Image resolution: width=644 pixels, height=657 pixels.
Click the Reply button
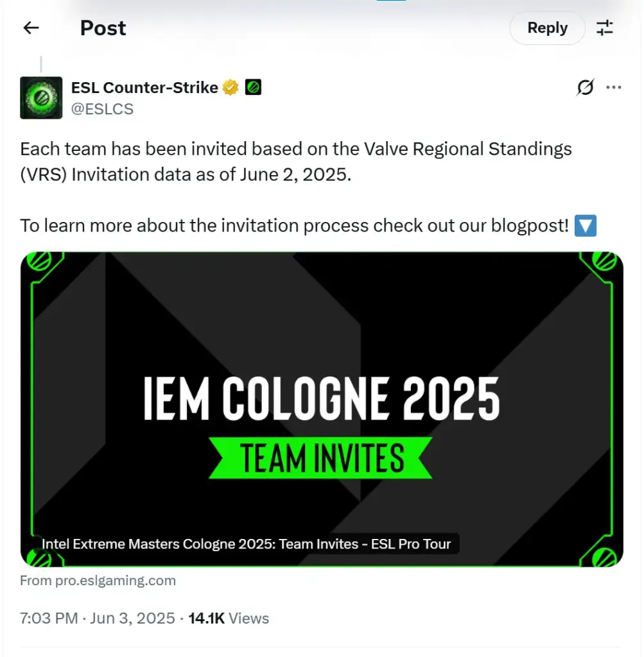[x=547, y=28]
